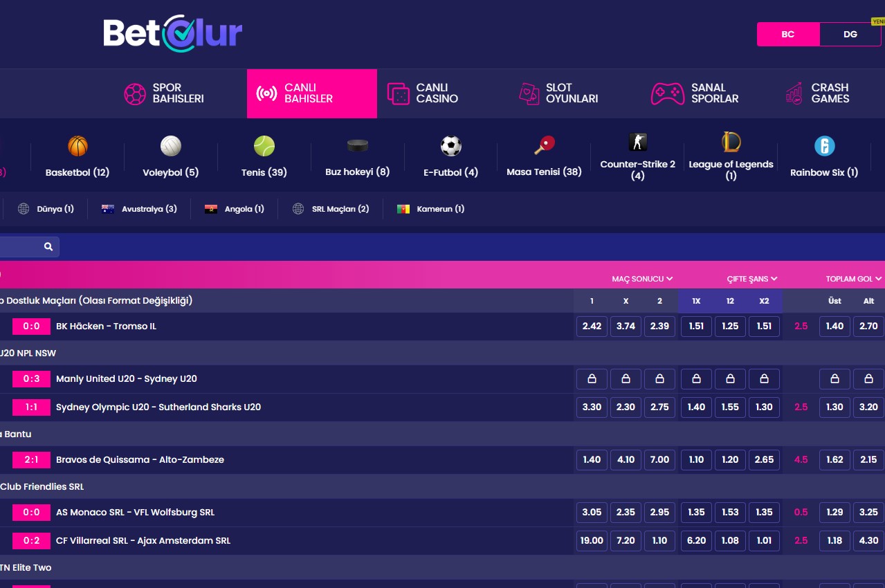Click locked Alt odds for Manly United U20
The image size is (885, 588).
click(x=869, y=379)
